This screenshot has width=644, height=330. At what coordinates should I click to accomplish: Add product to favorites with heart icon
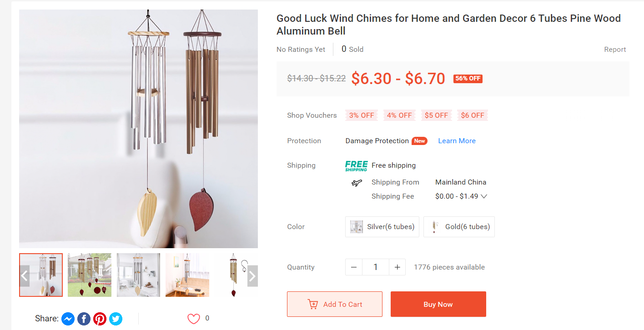pyautogui.click(x=194, y=319)
